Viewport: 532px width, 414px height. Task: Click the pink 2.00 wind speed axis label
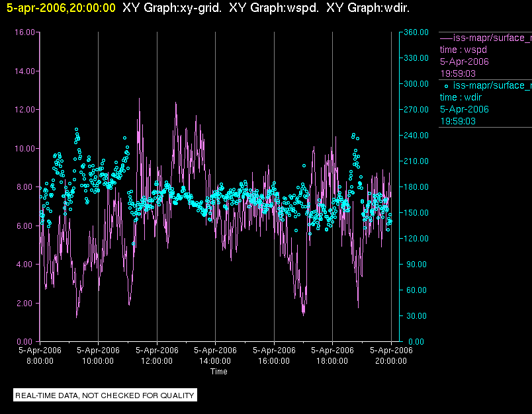[x=26, y=303]
